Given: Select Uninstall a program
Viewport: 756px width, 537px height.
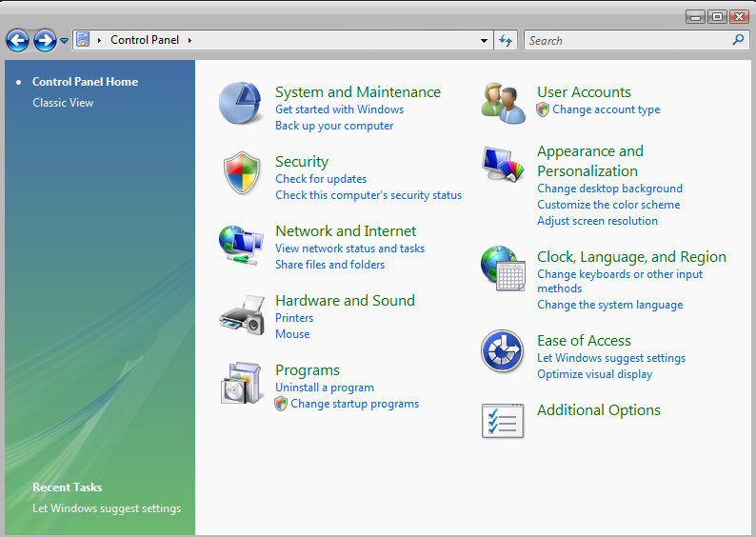Looking at the screenshot, I should (x=325, y=388).
